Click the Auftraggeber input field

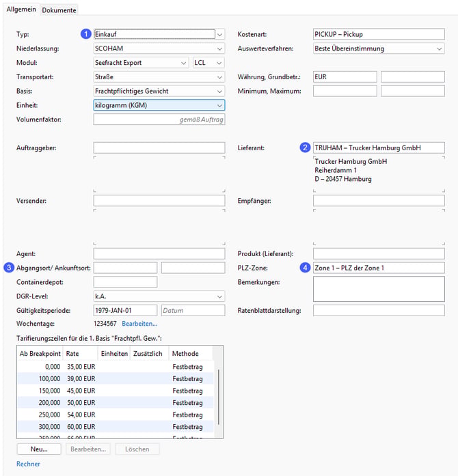click(159, 148)
